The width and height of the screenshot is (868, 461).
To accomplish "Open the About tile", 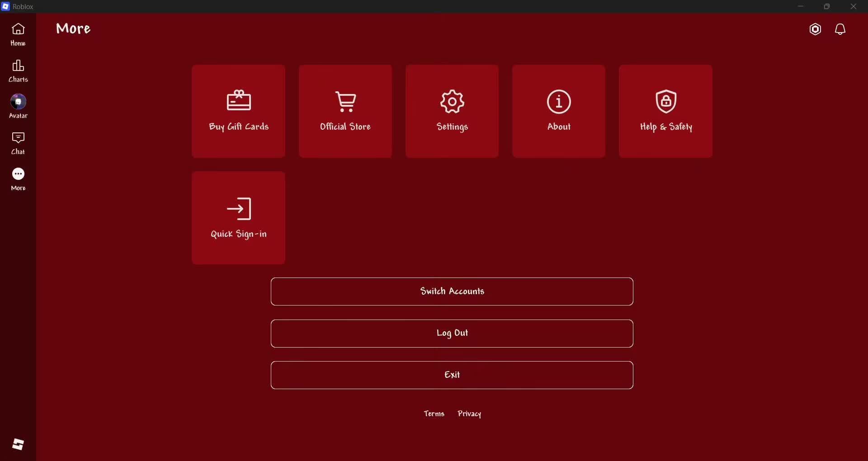I will [x=559, y=111].
